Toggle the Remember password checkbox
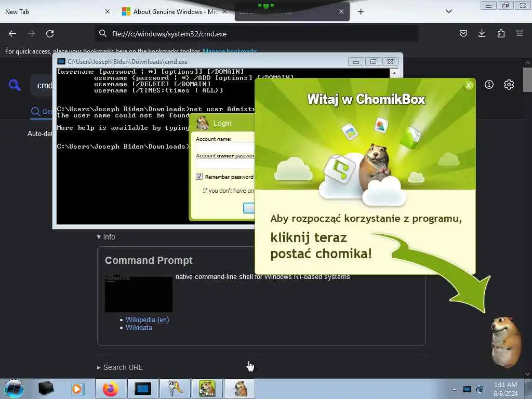The height and width of the screenshot is (399, 532). point(199,177)
